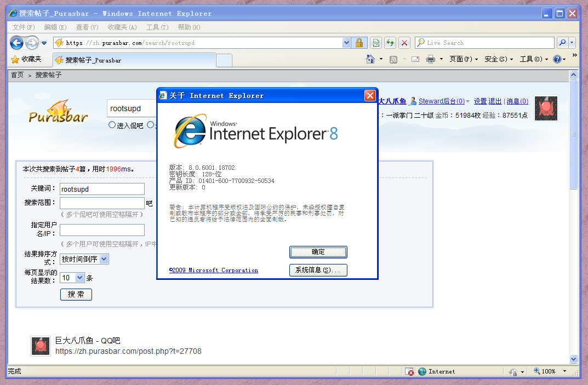Viewport: 588px width, 385px height.
Task: Expand the zoom level dropdown arrow
Action: tap(564, 371)
